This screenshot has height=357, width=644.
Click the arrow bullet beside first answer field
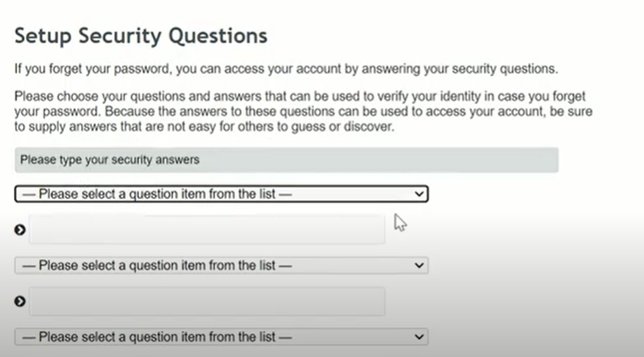tap(21, 231)
